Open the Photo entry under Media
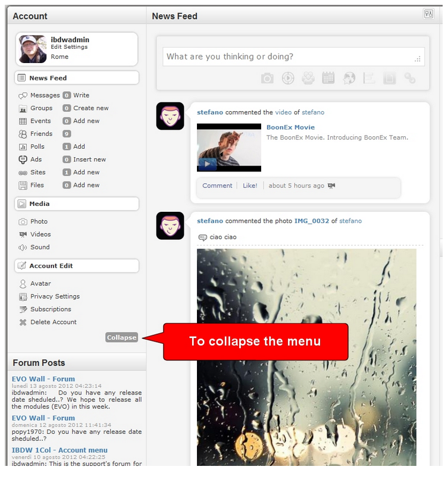This screenshot has height=479, width=448. (x=39, y=221)
